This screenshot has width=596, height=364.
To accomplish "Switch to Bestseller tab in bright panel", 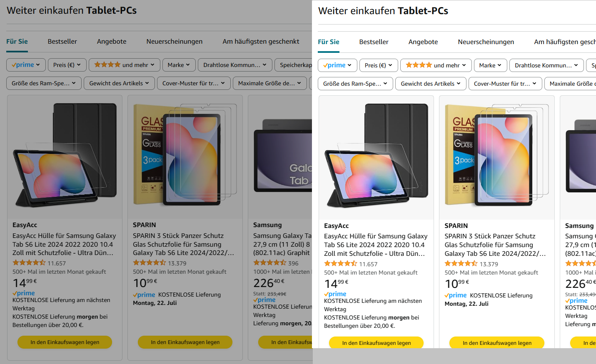I will 374,42.
